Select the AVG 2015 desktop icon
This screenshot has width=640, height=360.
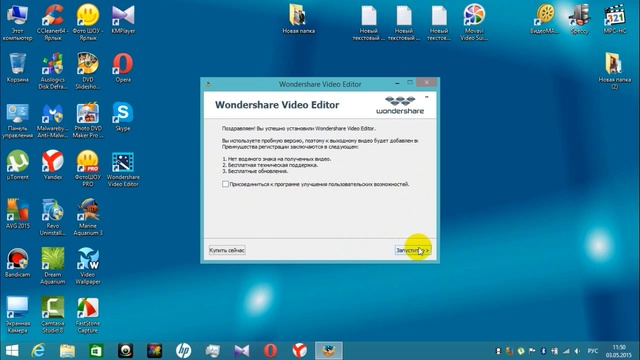(x=18, y=214)
